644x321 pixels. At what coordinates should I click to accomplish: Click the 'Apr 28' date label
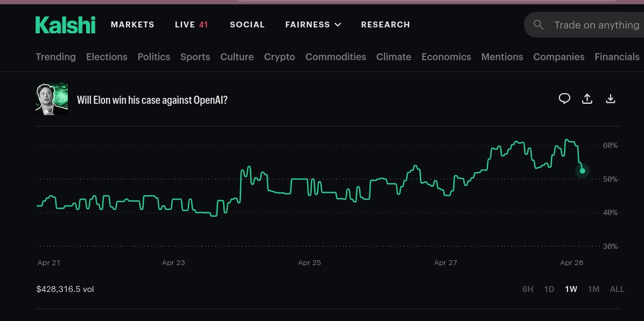click(572, 263)
